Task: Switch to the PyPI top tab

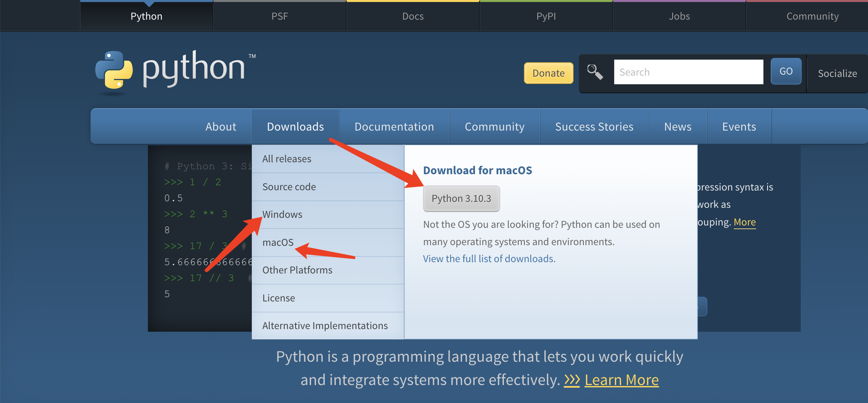Action: tap(546, 16)
